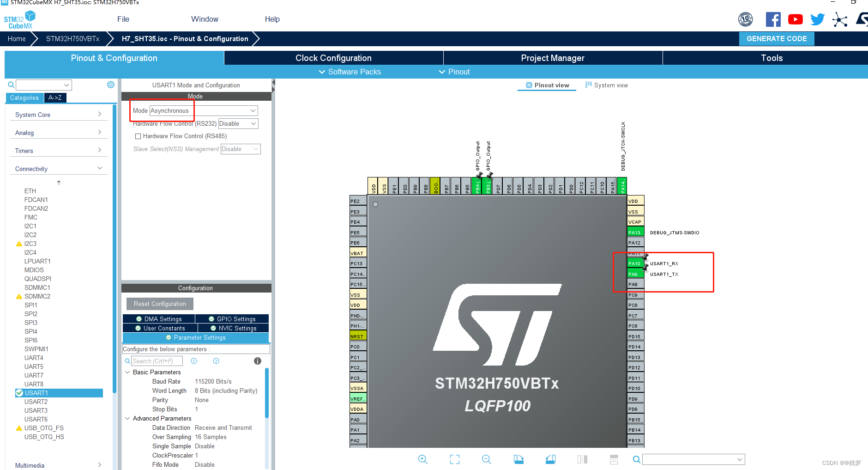Open the NVIC Settings tab
Viewport: 868px width, 470px height.
(x=234, y=328)
